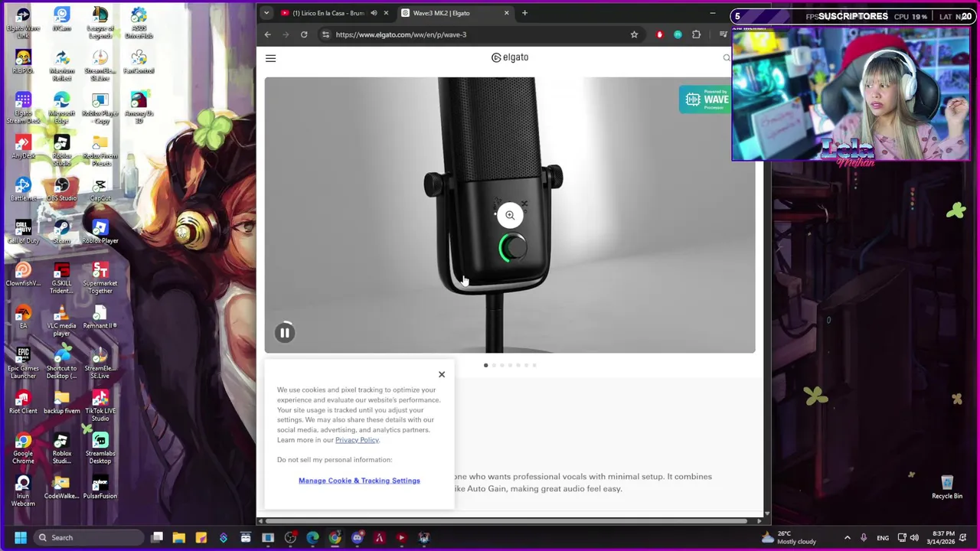Select the ASUS DriverHub desktop icon

click(x=139, y=23)
